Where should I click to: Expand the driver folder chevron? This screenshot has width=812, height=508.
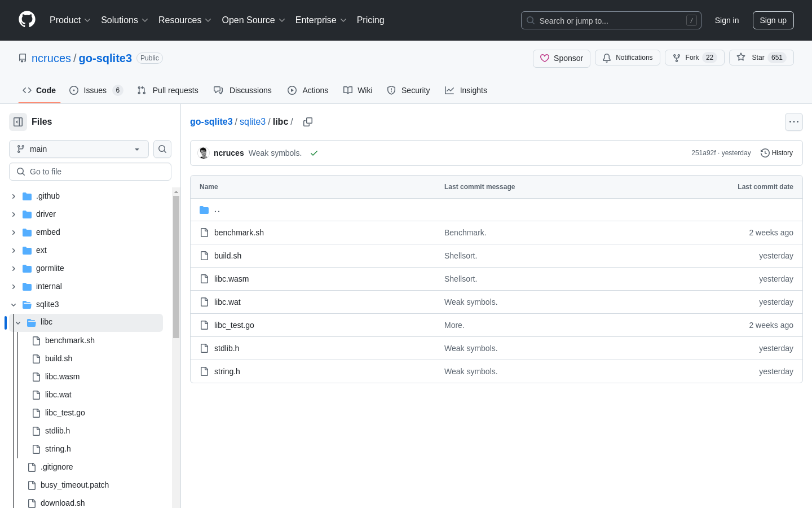click(14, 214)
